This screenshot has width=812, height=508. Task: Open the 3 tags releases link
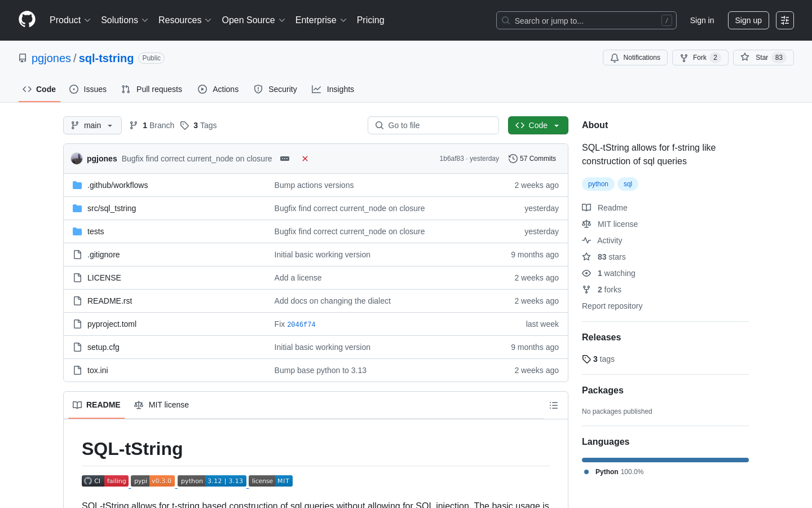(598, 359)
